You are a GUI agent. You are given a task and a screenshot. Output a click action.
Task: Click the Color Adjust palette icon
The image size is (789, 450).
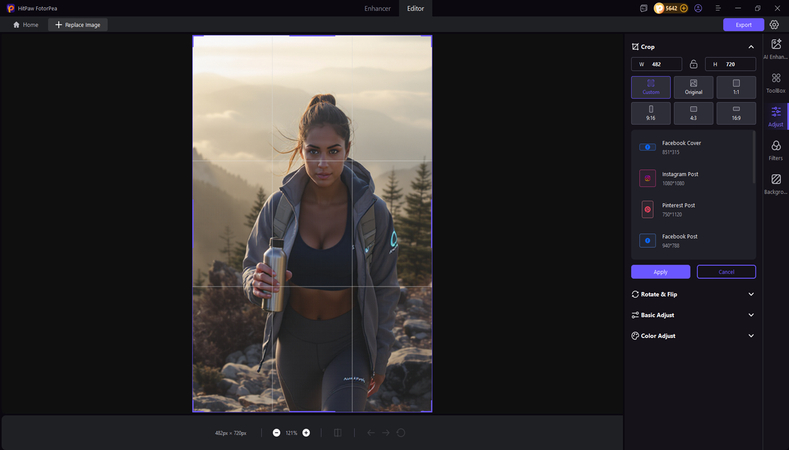635,336
